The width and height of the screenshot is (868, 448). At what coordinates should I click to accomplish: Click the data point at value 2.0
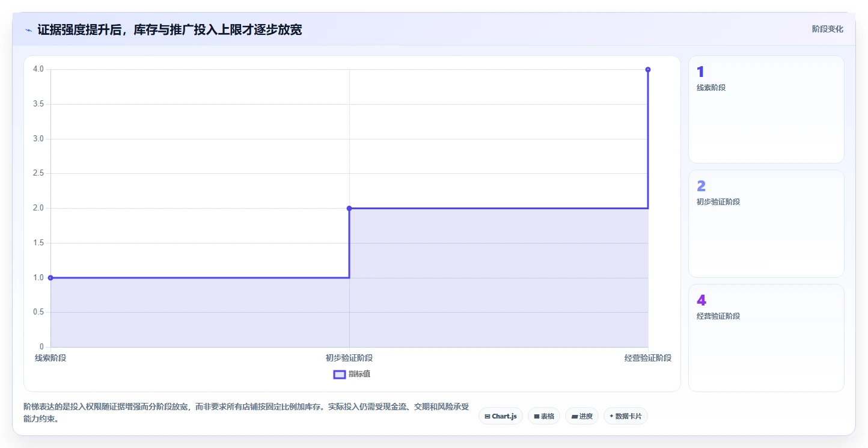(x=349, y=208)
